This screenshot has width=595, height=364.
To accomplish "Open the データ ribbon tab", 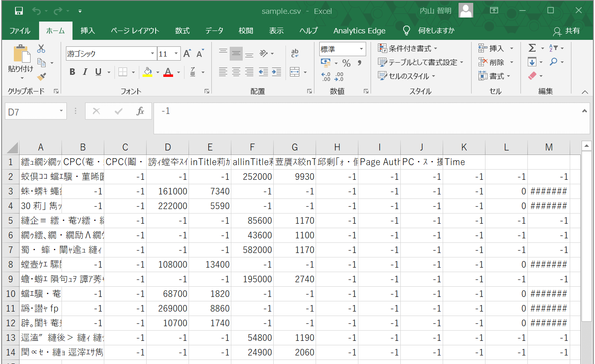I will click(x=214, y=31).
